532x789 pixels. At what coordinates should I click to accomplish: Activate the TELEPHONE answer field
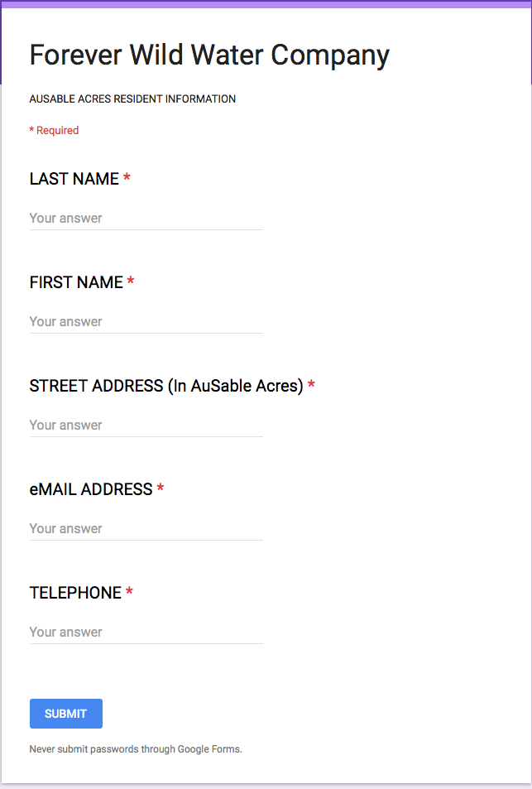[x=146, y=633]
